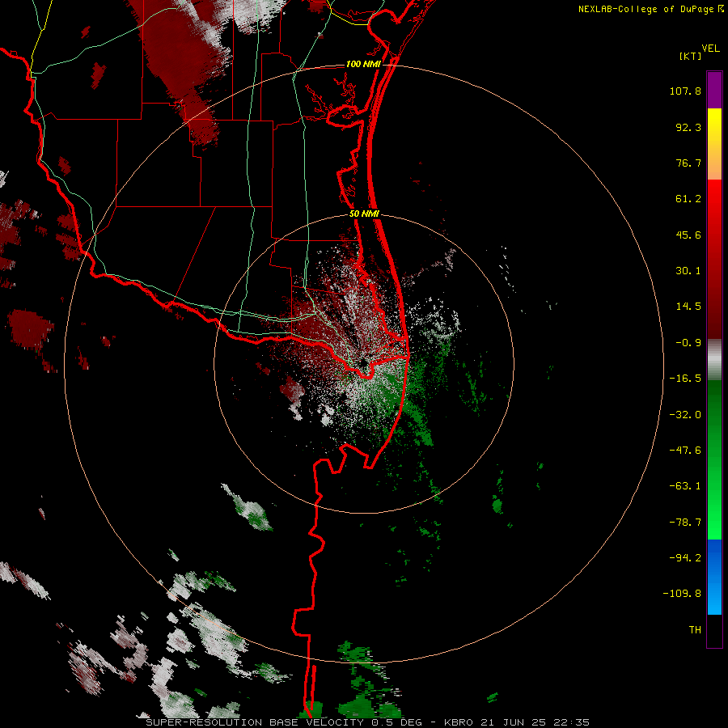Click the -78.7 value on velocity scale

[685, 523]
